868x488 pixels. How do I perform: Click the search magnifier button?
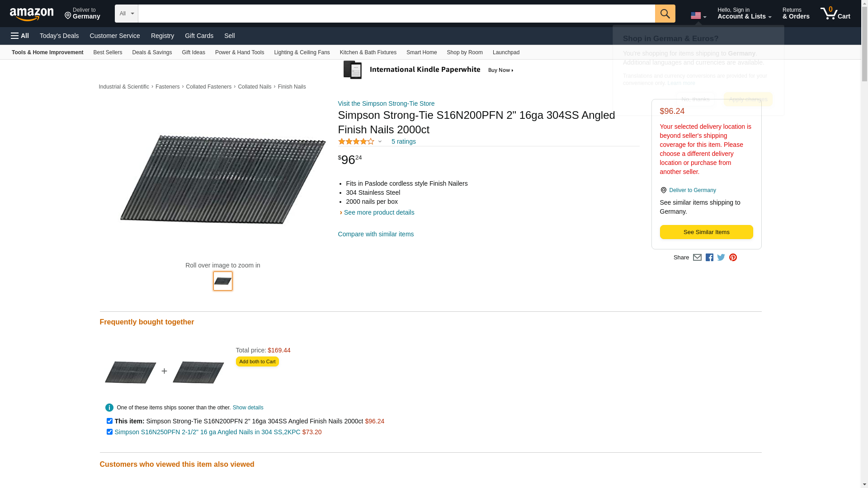click(665, 14)
